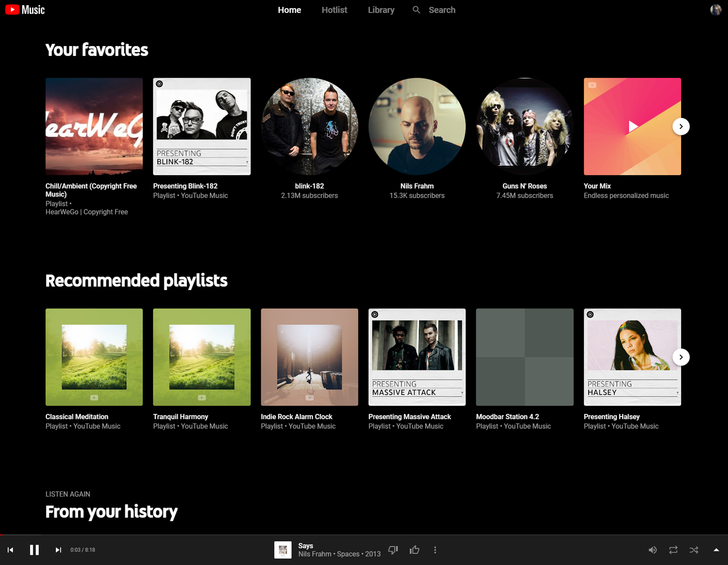Screen dimensions: 728x565
Task: Click 7.45M subscribers text
Action: [x=525, y=196]
